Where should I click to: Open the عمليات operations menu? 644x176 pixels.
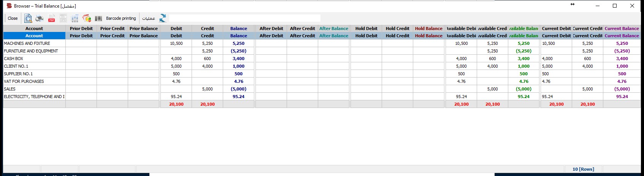(x=149, y=18)
